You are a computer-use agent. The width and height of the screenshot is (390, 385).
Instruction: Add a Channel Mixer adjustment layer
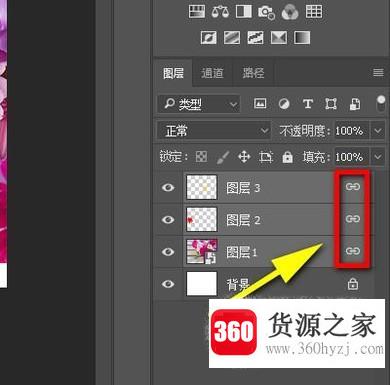pos(290,12)
